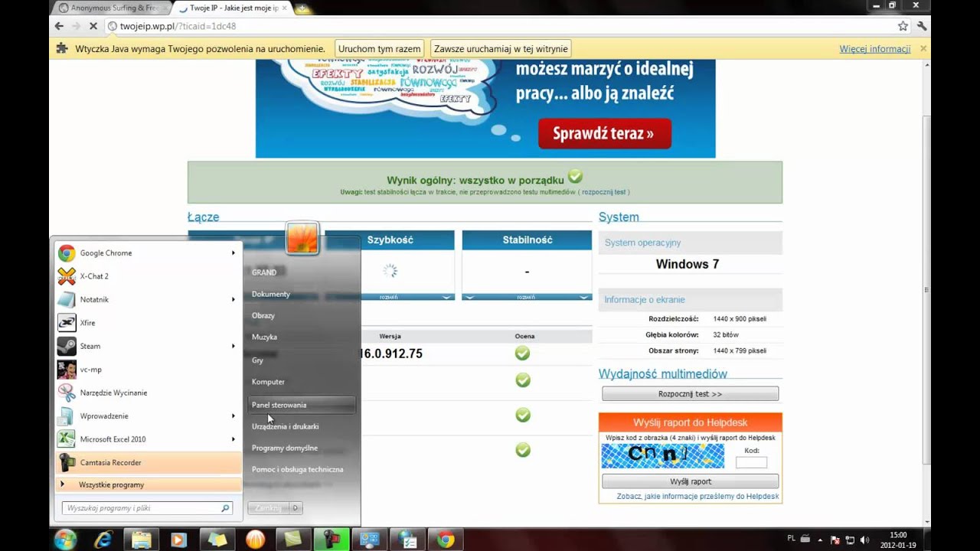The height and width of the screenshot is (551, 980).
Task: Click the volume speaker tray icon
Action: click(x=864, y=540)
